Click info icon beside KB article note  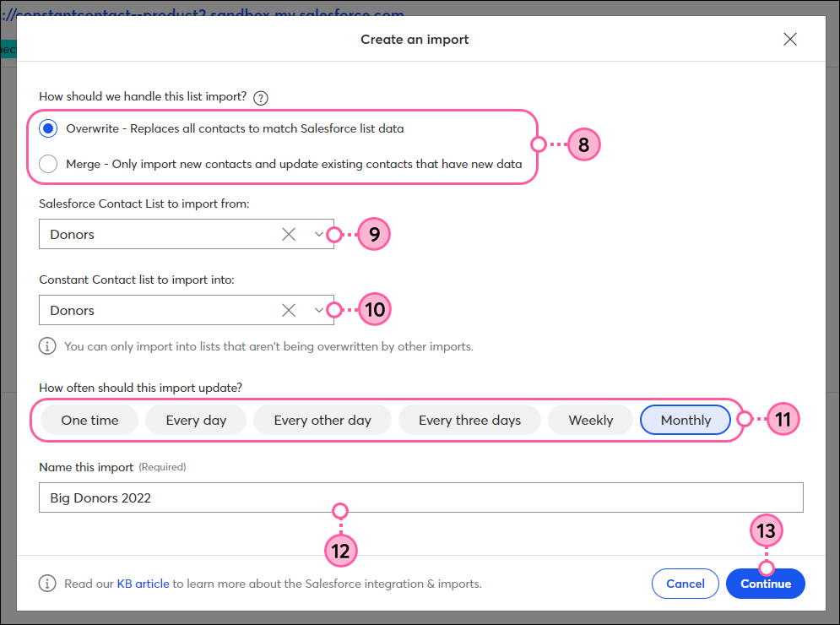pos(47,583)
